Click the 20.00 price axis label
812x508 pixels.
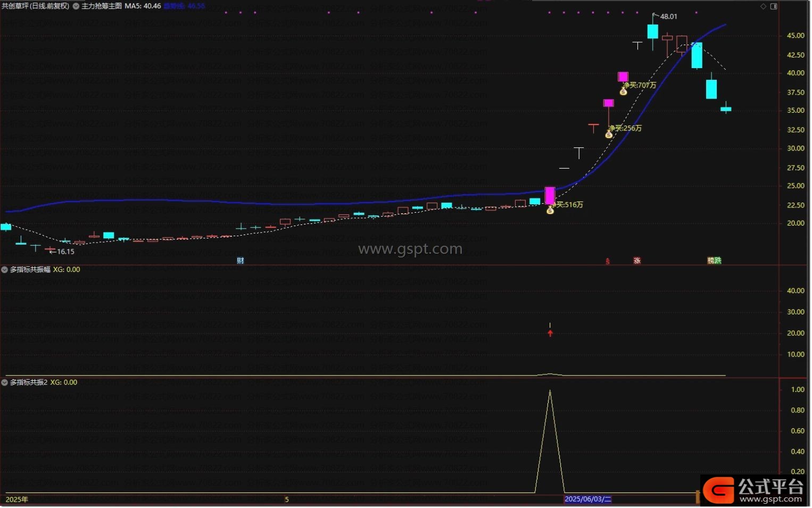(797, 224)
